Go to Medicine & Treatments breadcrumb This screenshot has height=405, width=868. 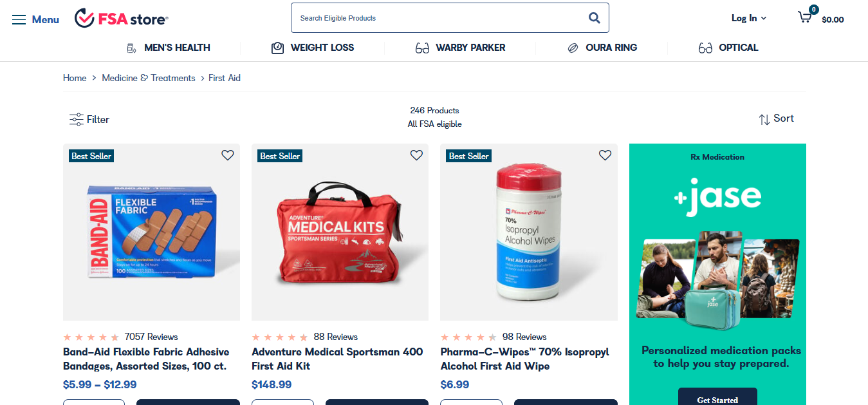point(149,78)
